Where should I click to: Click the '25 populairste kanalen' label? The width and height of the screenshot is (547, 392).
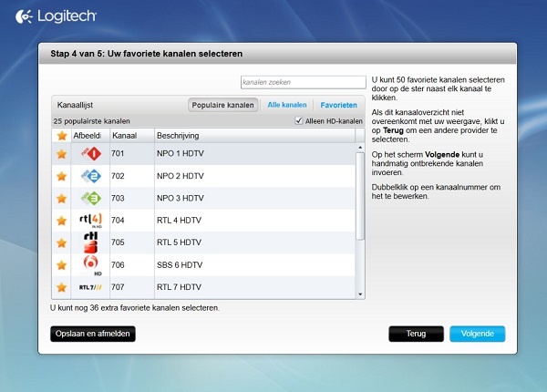pos(92,121)
